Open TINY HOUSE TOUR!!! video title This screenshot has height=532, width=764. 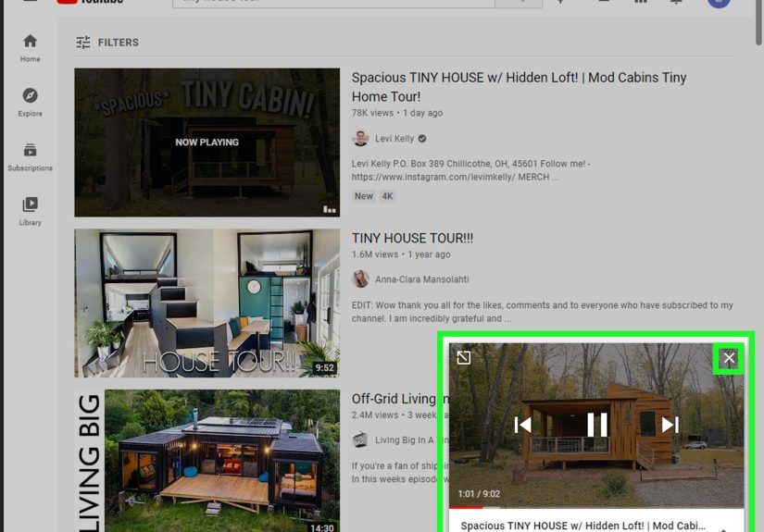click(412, 238)
